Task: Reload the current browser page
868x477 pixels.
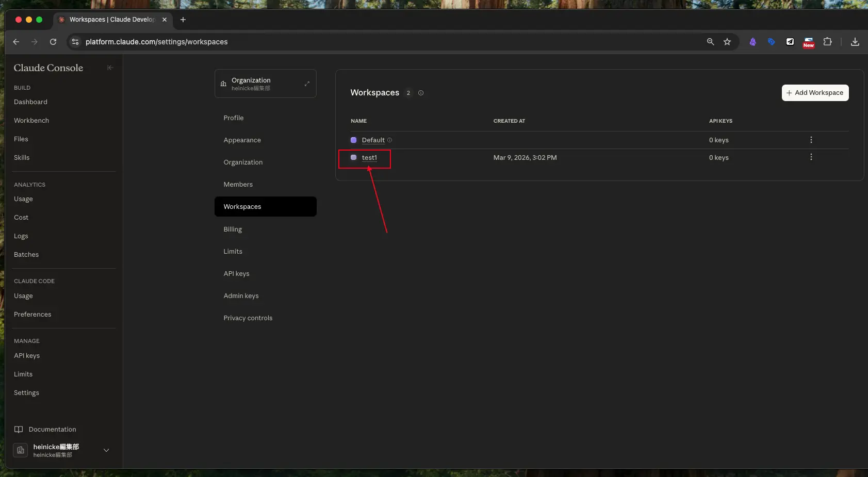Action: click(x=53, y=42)
